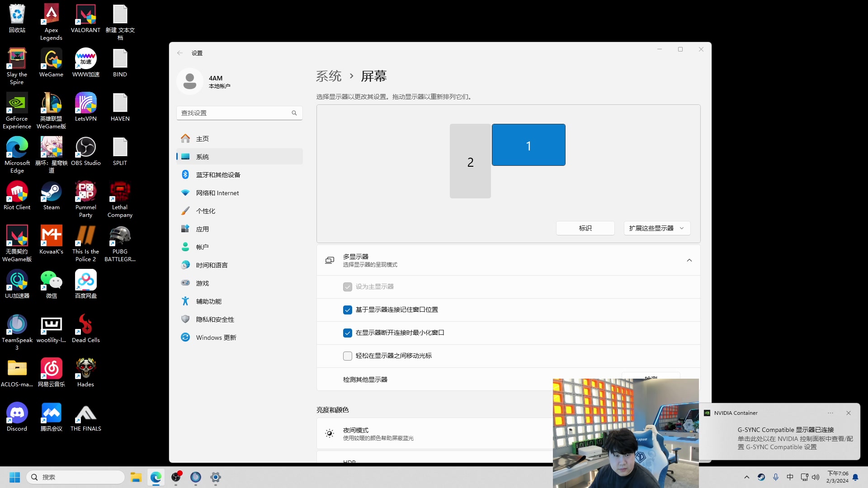Select 帐户 in settings sidebar
Screen dimensions: 868x488
pyautogui.click(x=202, y=247)
